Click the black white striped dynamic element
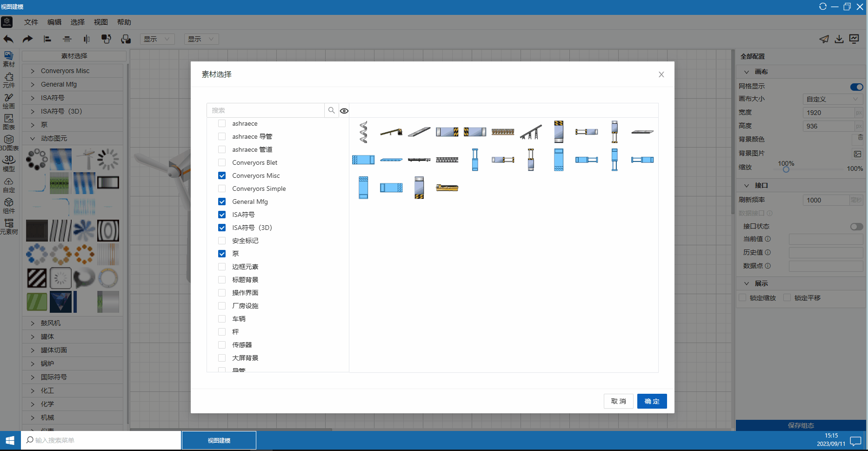The image size is (868, 451). point(37,278)
